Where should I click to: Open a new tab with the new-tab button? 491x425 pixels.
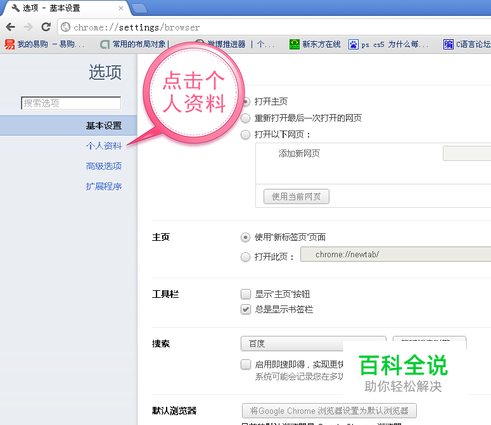click(x=139, y=8)
